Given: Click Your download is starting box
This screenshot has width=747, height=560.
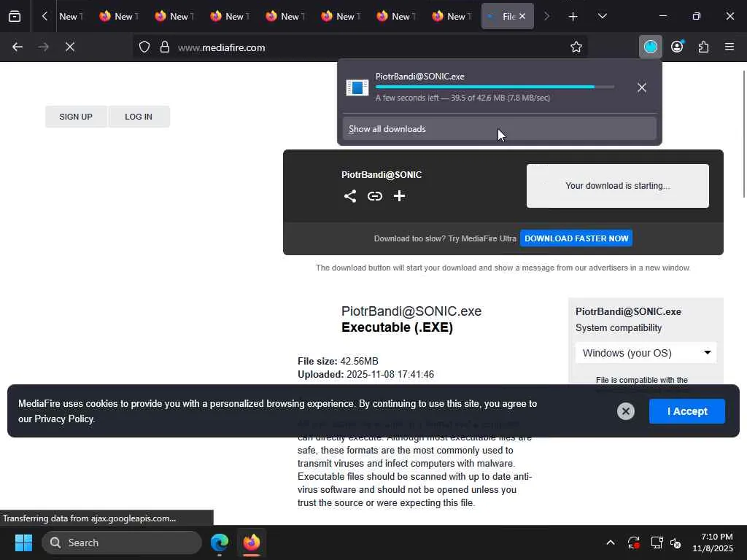Looking at the screenshot, I should coord(617,186).
